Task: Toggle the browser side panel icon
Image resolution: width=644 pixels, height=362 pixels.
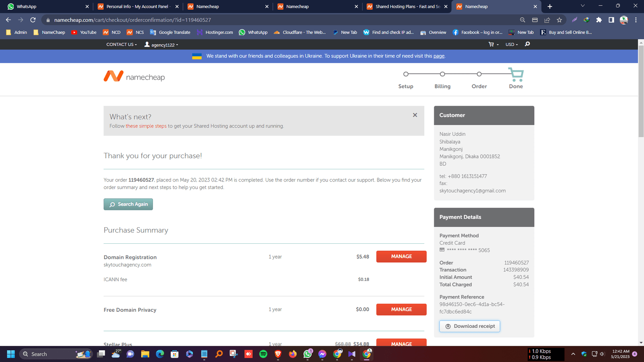Action: (x=611, y=20)
